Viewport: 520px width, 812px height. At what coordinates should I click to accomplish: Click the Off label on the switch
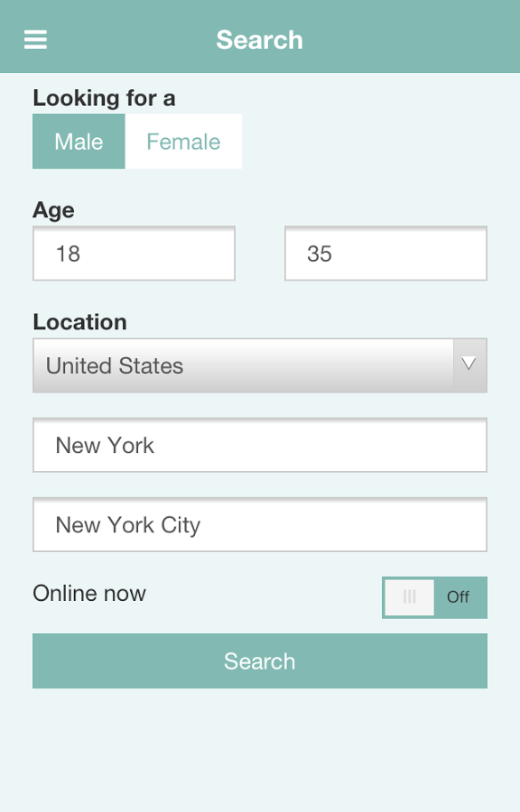tap(459, 597)
